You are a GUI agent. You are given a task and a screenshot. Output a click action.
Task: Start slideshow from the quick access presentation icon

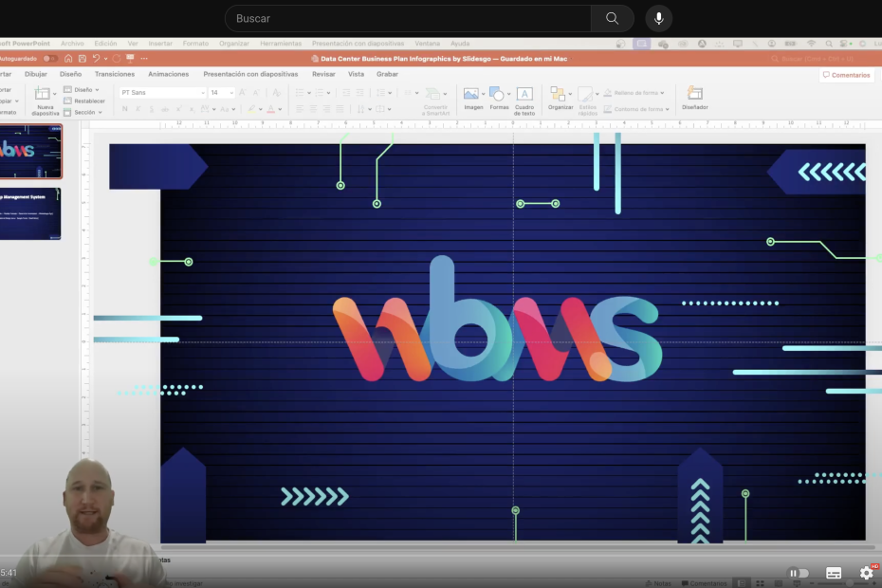[x=131, y=59]
